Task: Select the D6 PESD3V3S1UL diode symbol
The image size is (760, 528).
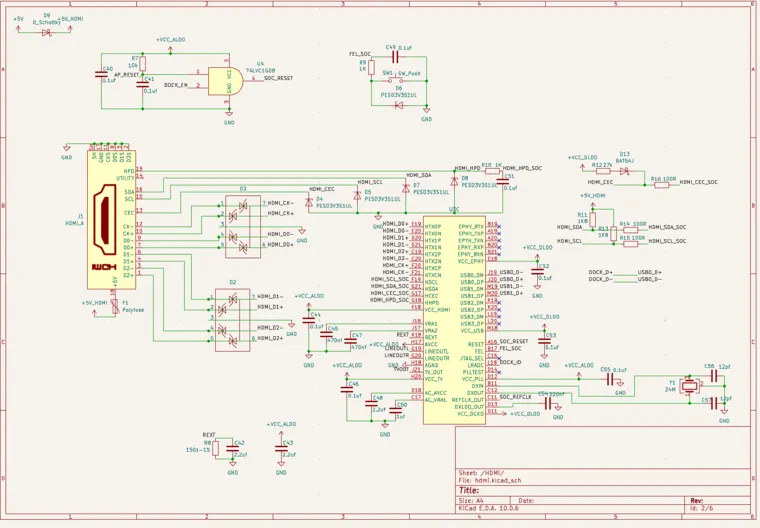Action: pyautogui.click(x=398, y=105)
